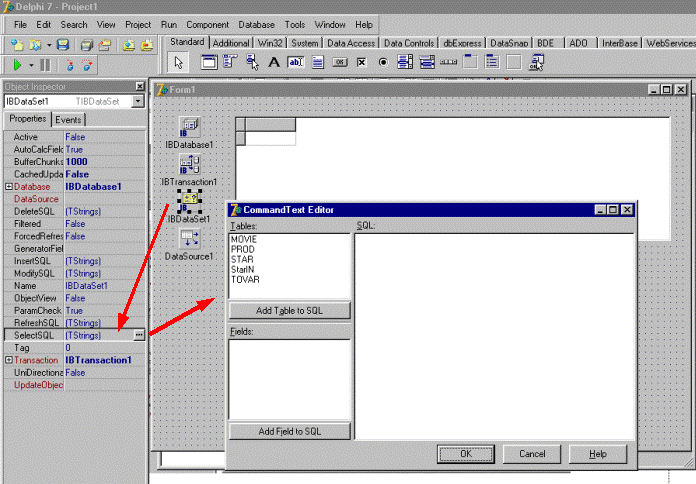
Task: Pick the Frames component from the palette
Action: point(209,62)
